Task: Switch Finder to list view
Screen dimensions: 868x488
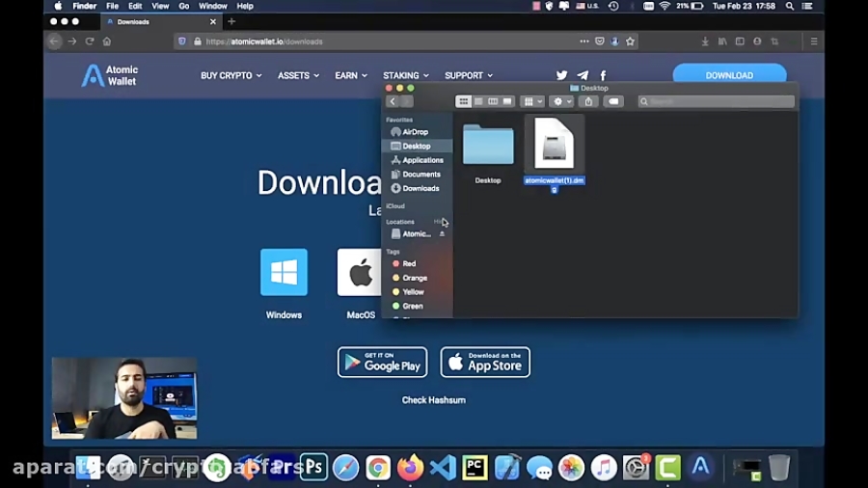Action: point(478,102)
